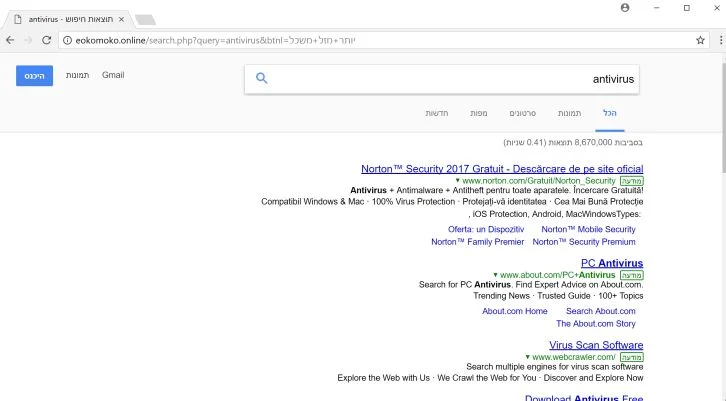Open the user profile icon

tap(625, 7)
